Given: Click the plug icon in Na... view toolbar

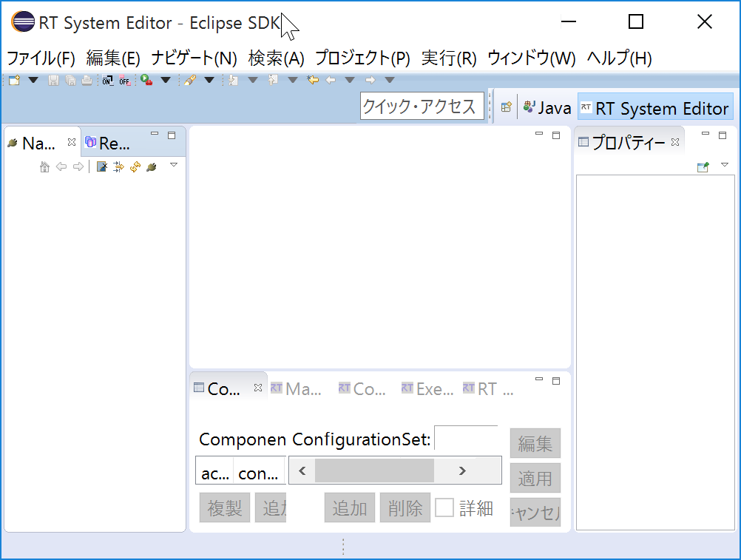Looking at the screenshot, I should pos(152,167).
